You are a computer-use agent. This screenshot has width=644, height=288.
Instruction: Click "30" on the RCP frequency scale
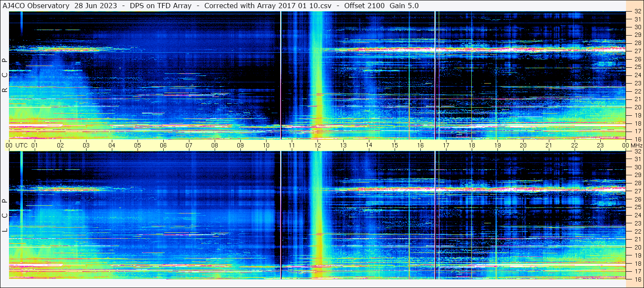click(x=637, y=27)
